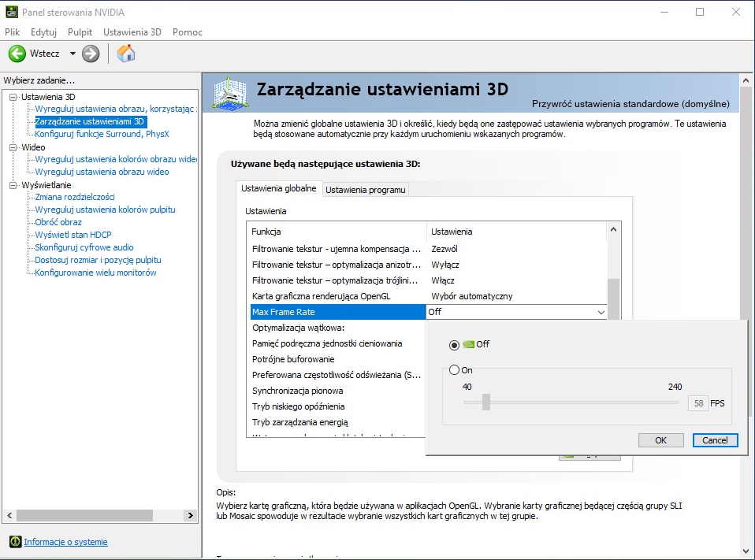Select the On radio button

[454, 370]
